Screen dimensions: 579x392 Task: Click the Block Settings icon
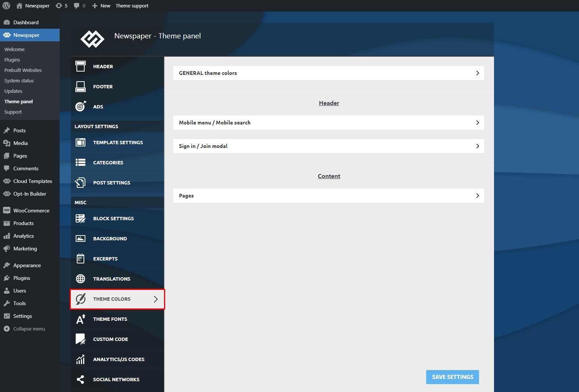[81, 218]
